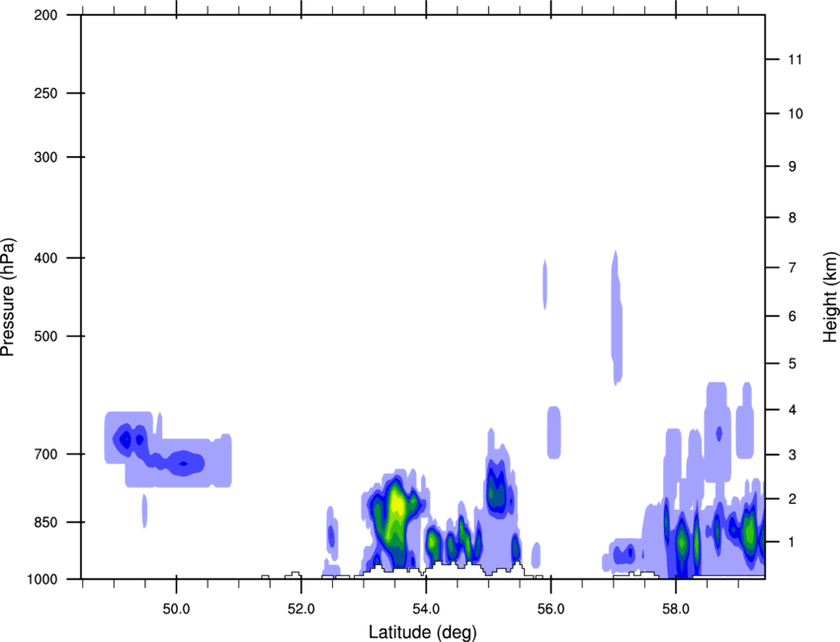This screenshot has width=840, height=642.
Task: Pick the 7 km height label
Action: pos(793,268)
